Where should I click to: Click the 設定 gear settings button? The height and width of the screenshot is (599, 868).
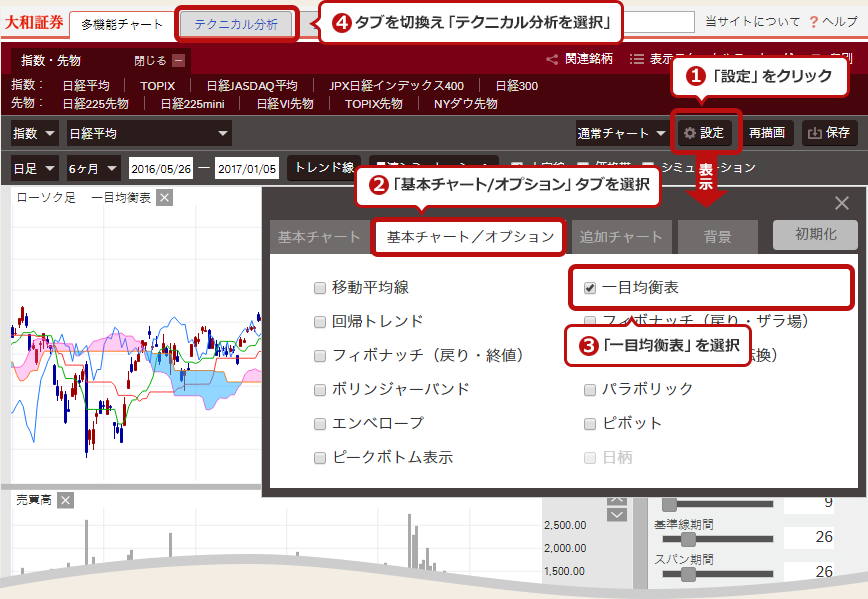click(704, 133)
